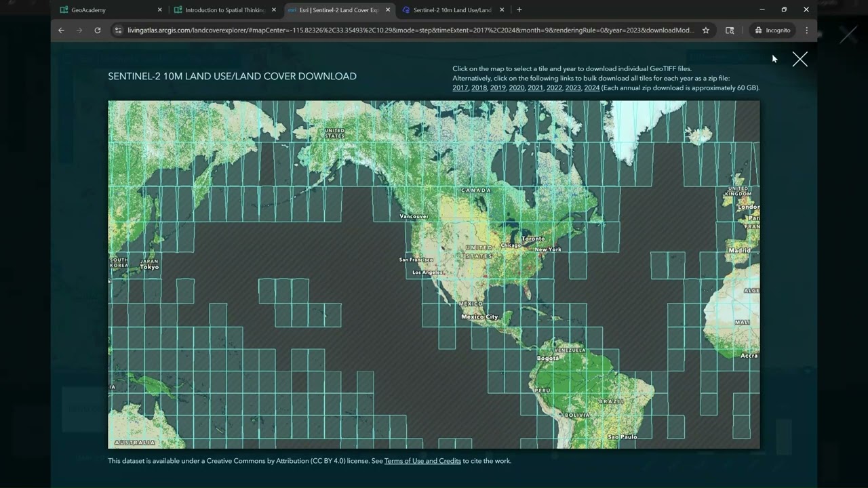Close the Introduction to Spatial Thinking tab
Screen dimensions: 868x488
[274, 10]
